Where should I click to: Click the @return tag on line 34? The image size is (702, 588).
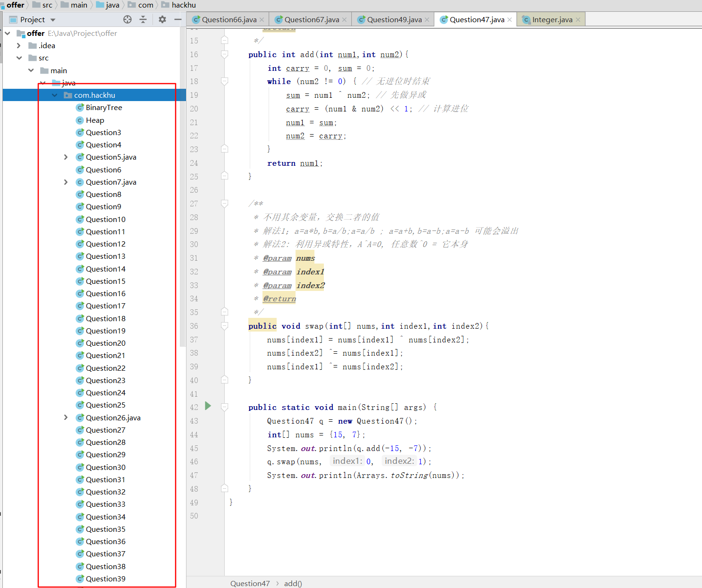(x=279, y=298)
